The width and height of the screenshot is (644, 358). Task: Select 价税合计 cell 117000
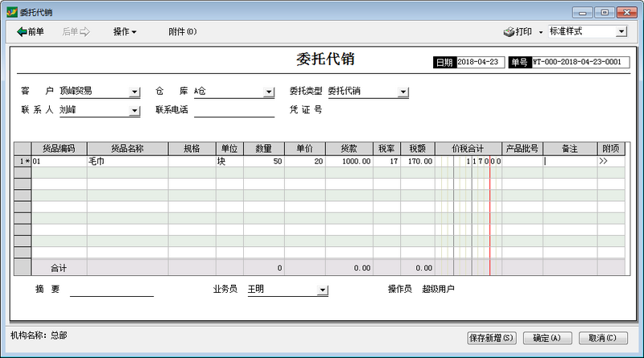pos(469,162)
